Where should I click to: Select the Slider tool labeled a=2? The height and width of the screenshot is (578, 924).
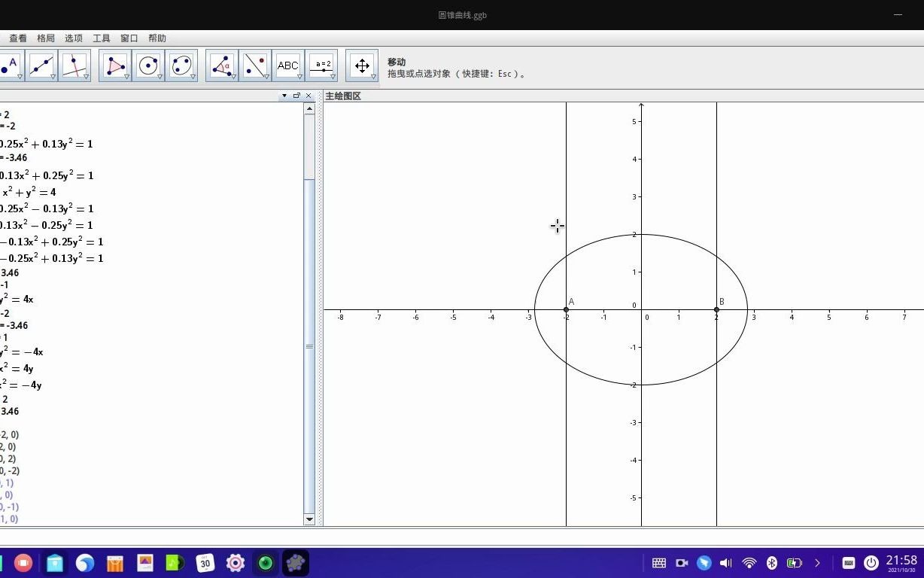[321, 65]
